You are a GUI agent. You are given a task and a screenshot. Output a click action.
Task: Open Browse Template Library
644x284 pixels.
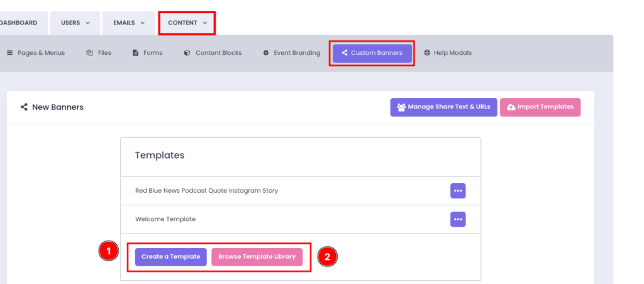(x=257, y=257)
